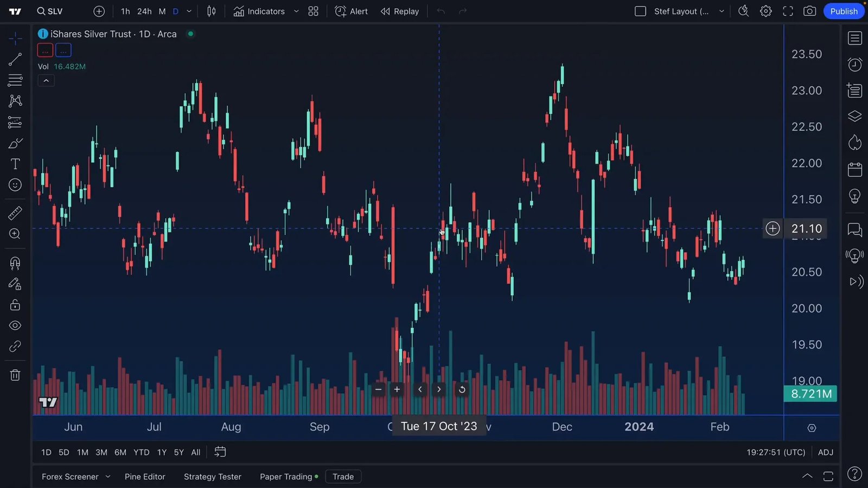Toggle ADJ adjusted data setting
This screenshot has height=488, width=868.
click(x=826, y=452)
